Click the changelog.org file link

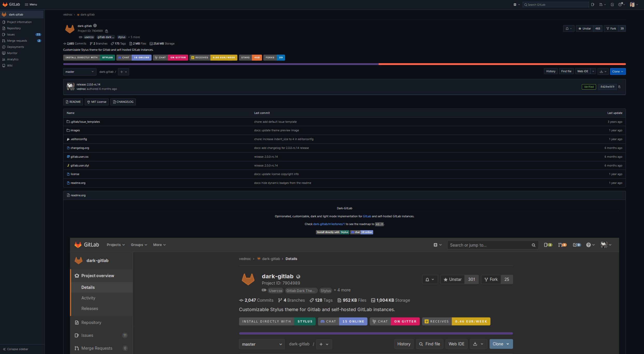[x=80, y=148]
